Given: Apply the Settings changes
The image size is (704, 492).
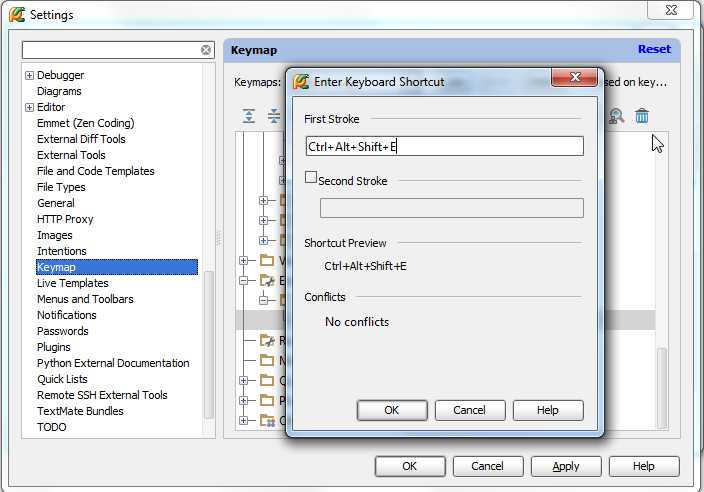Looking at the screenshot, I should click(x=566, y=466).
